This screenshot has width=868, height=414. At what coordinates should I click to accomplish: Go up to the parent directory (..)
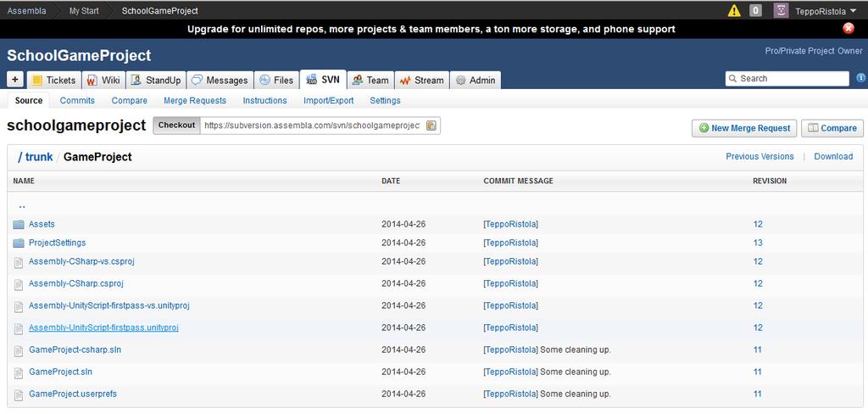tap(22, 205)
